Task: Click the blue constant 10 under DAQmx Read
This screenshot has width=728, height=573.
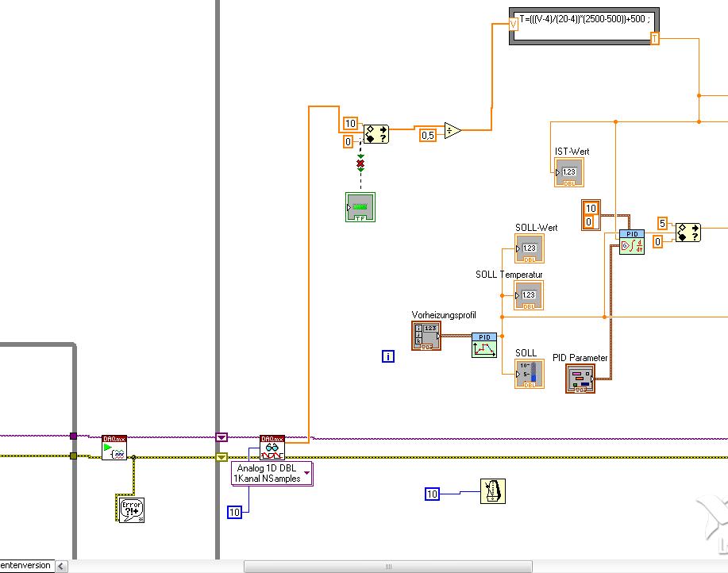Action: pyautogui.click(x=234, y=512)
